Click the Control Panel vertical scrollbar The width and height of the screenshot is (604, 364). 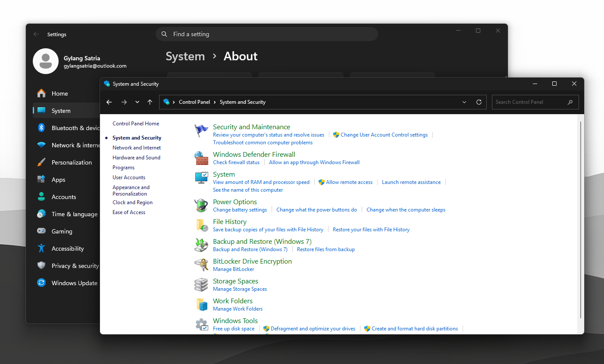pos(580,220)
